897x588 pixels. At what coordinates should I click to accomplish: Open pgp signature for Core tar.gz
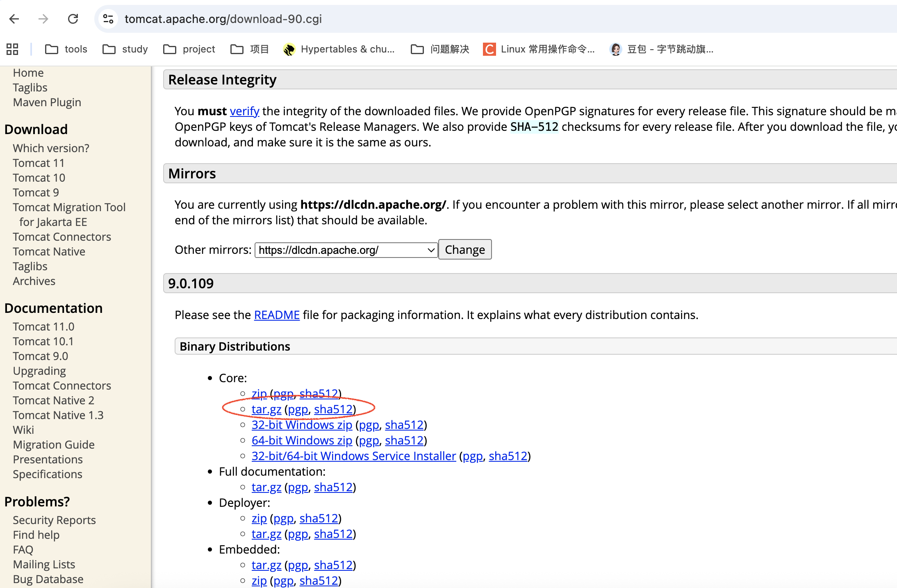[x=298, y=409]
